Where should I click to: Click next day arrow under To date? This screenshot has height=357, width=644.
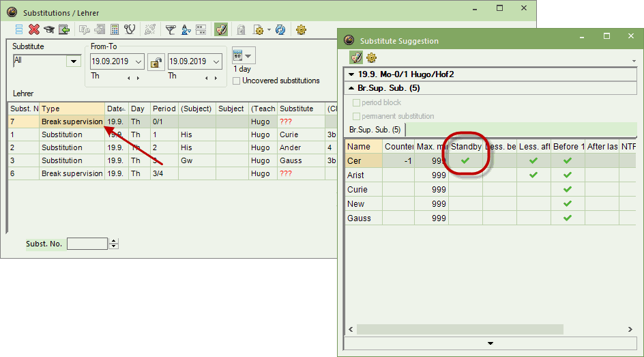[216, 78]
